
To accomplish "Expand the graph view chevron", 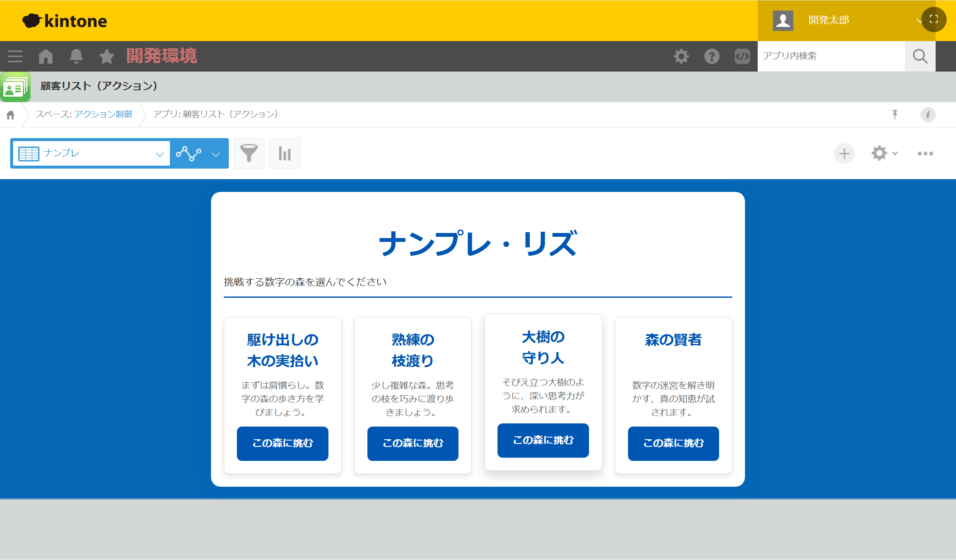I will pyautogui.click(x=216, y=154).
